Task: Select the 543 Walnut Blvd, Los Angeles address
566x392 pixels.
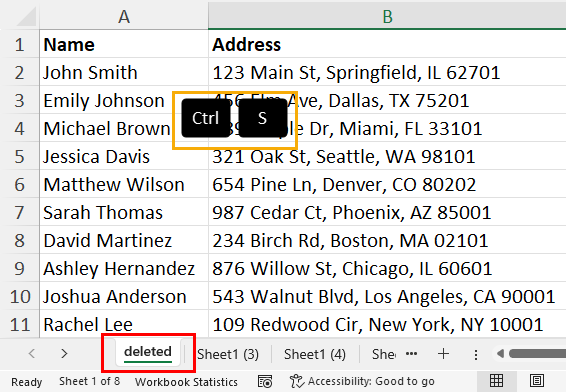Action: 387,296
